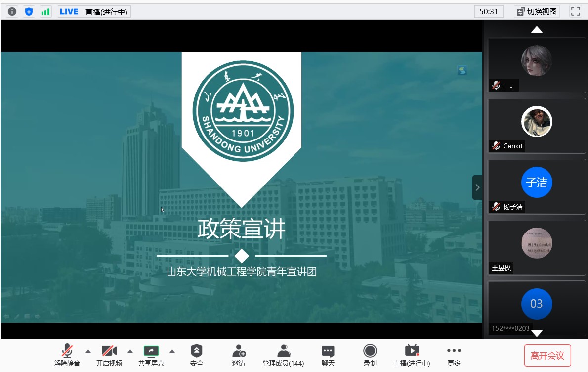
Task: Click the slideshow pen tool icon
Action: pos(17,317)
